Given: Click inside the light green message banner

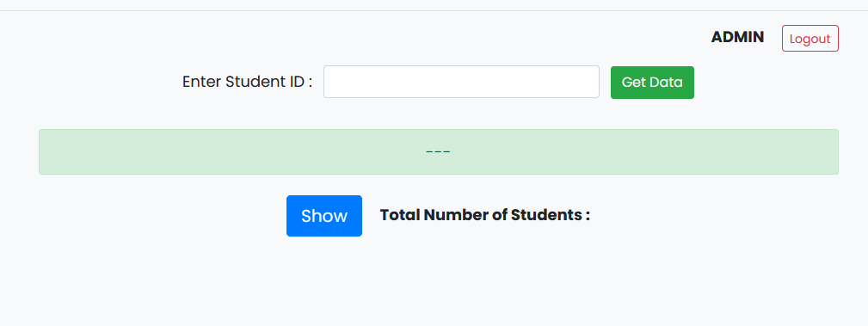Looking at the screenshot, I should [439, 151].
